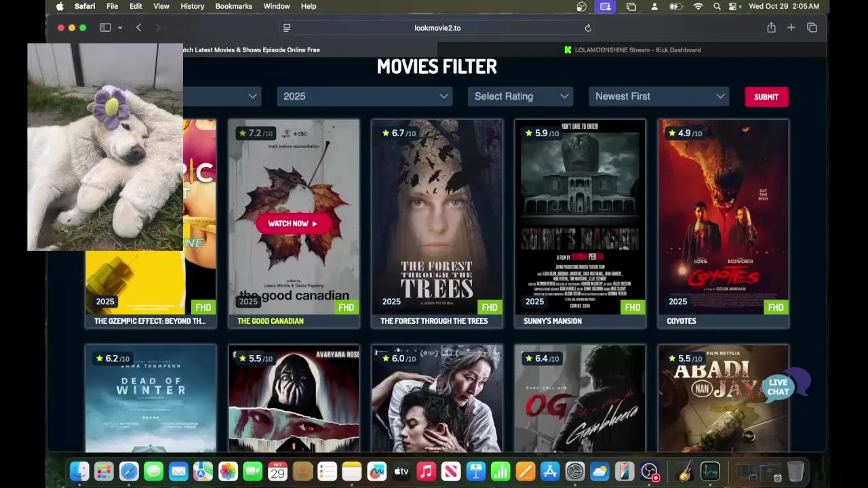The height and width of the screenshot is (488, 868).
Task: Click the date and time in menu bar
Action: (x=784, y=6)
